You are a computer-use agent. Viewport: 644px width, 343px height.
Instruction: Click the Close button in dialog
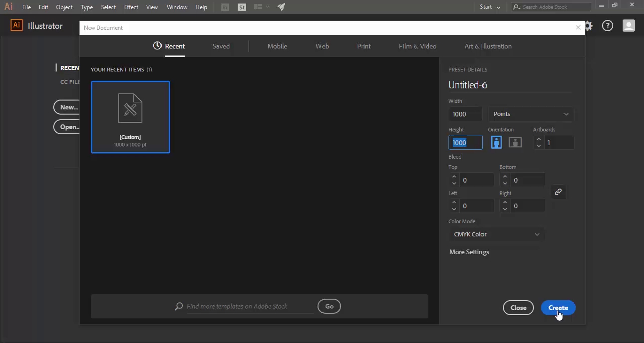coord(518,308)
